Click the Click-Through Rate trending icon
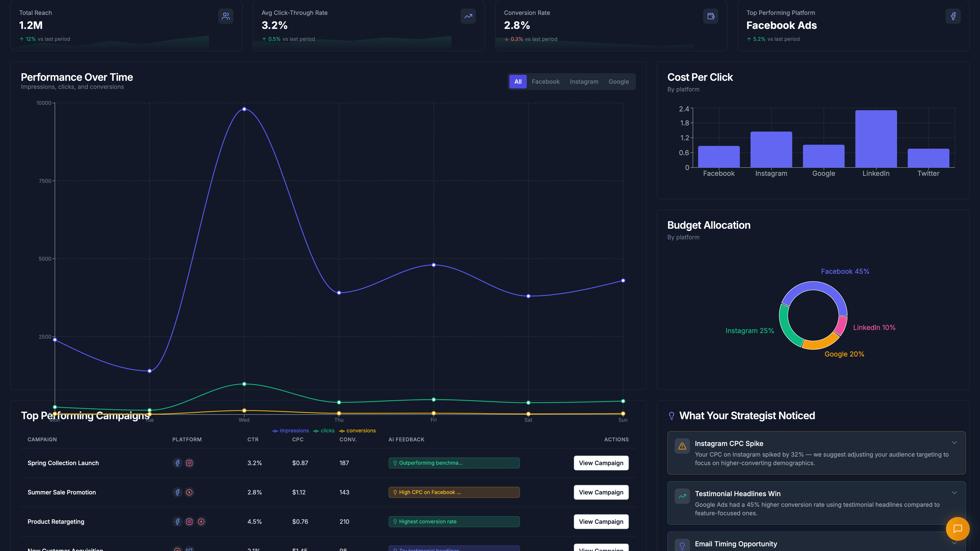Viewport: 980px width, 551px height. (x=468, y=16)
